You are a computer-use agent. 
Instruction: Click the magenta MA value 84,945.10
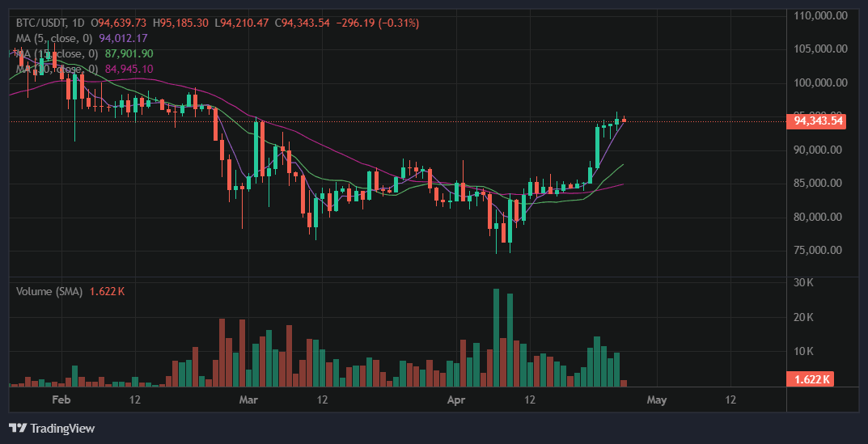(x=129, y=69)
